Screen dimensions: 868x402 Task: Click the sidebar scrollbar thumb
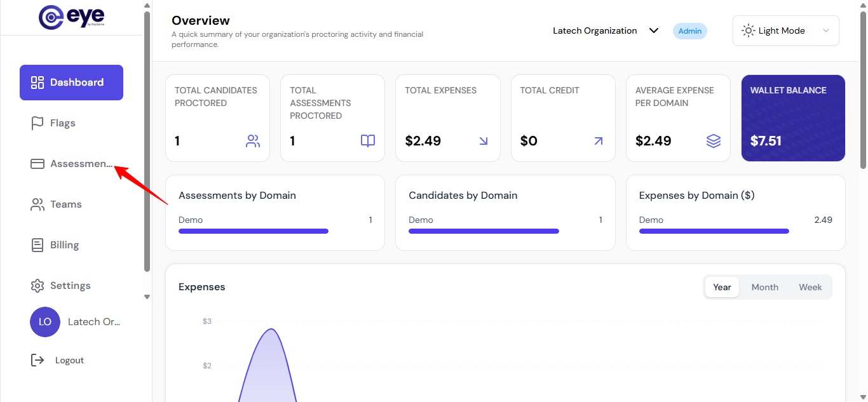147,142
